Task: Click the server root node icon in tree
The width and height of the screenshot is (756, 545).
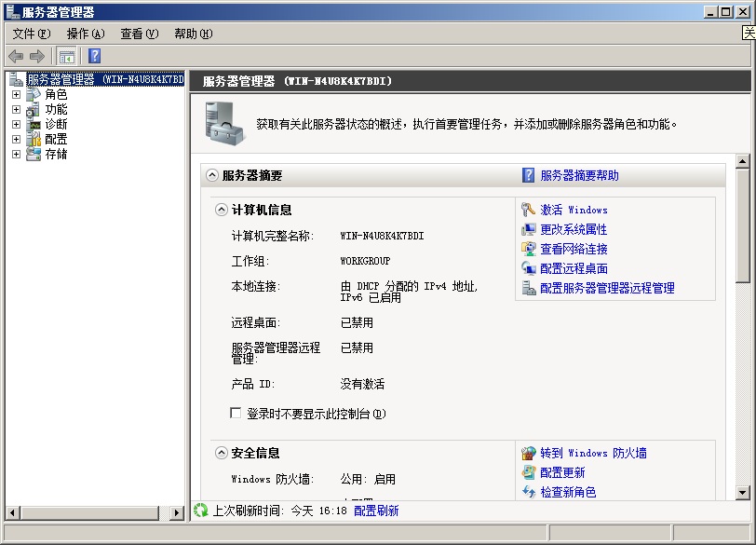Action: click(x=16, y=79)
